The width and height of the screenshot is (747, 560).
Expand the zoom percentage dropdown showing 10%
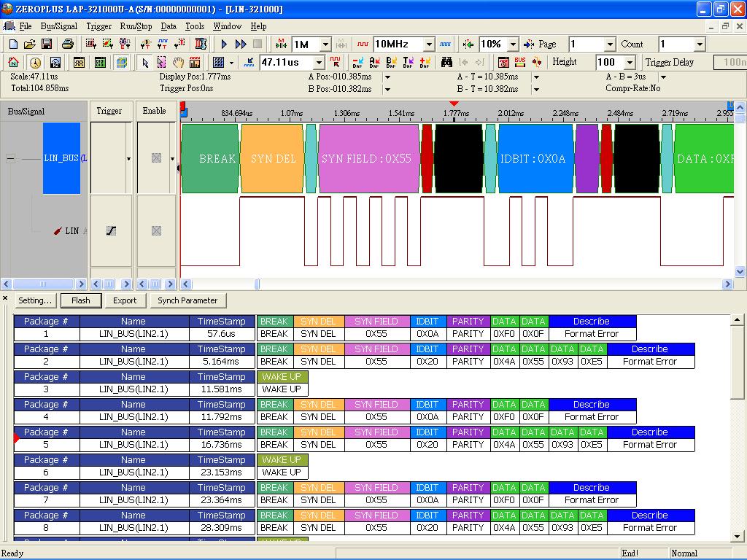click(x=511, y=44)
